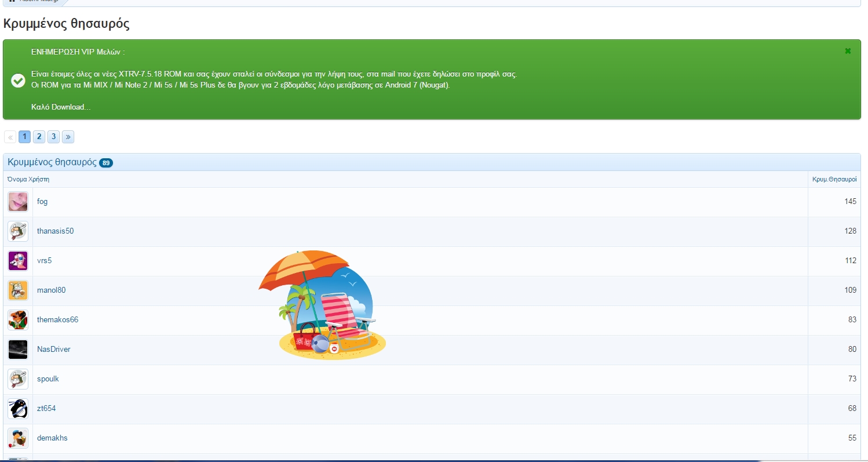This screenshot has width=868, height=462.
Task: Click NasDriver's dark avatar
Action: coord(18,350)
